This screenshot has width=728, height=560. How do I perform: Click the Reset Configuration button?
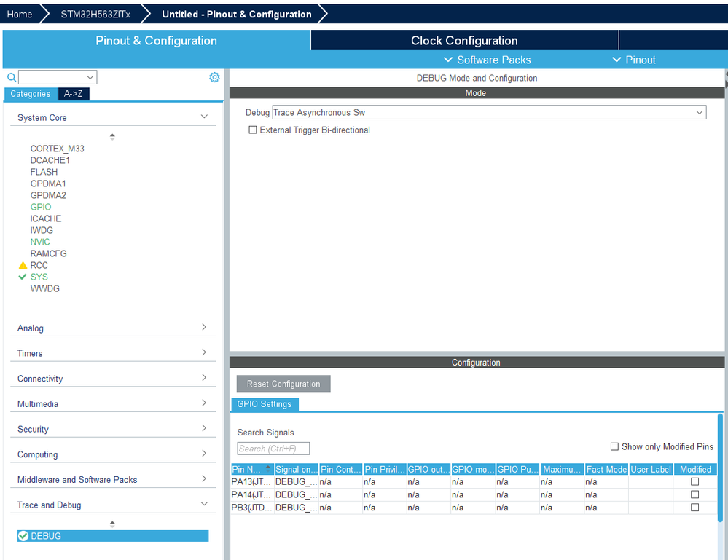283,384
